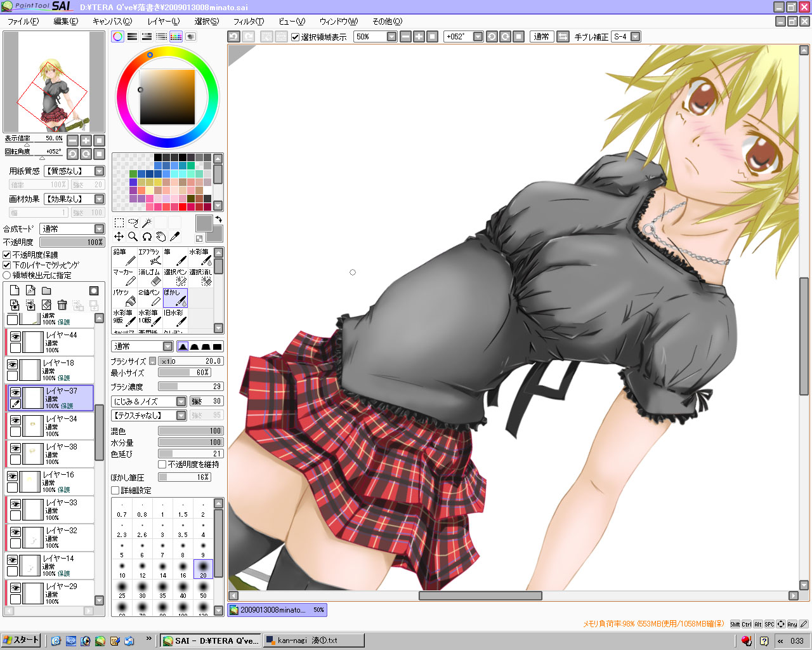Select the eyedropper color picker tool
The height and width of the screenshot is (650, 812).
tap(175, 237)
